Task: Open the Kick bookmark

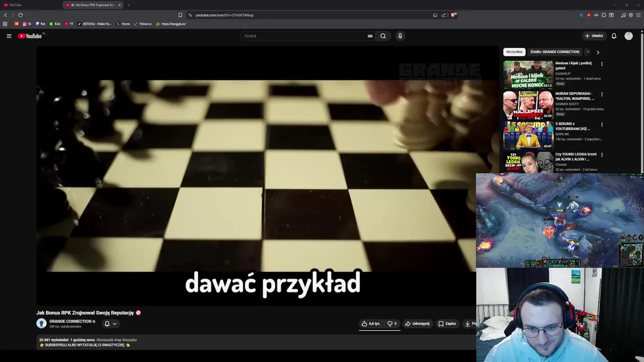Action: tap(55, 24)
